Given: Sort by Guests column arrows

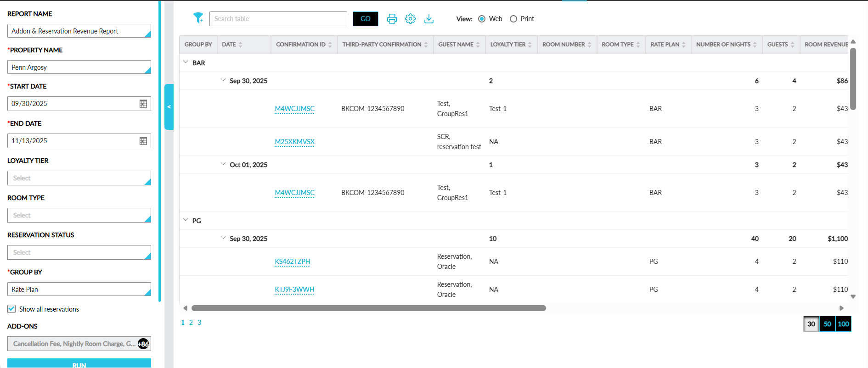Looking at the screenshot, I should [792, 45].
